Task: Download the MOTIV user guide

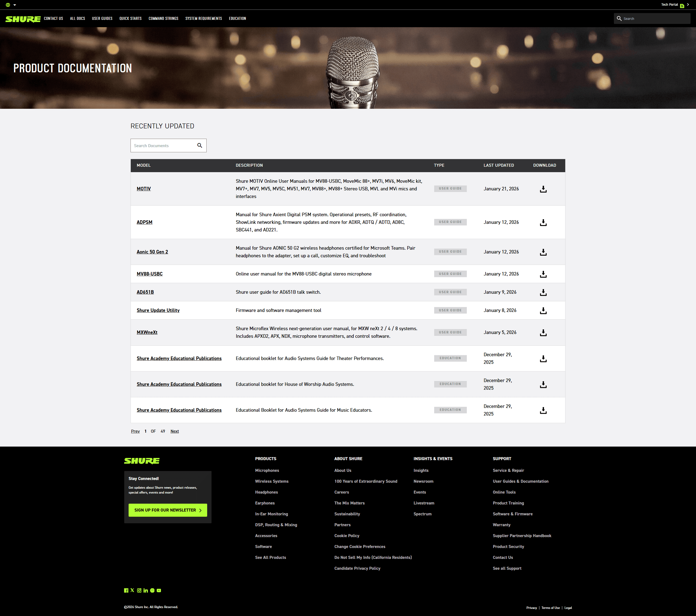Action: pyautogui.click(x=543, y=189)
